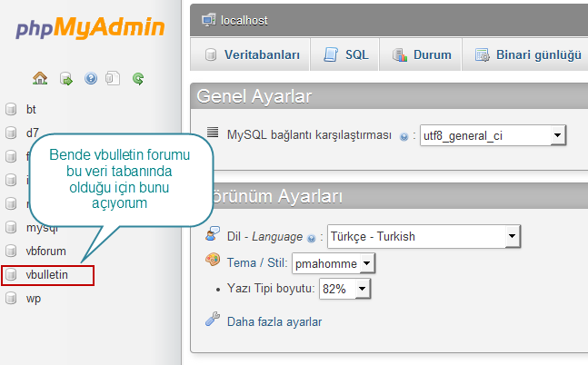
Task: Switch to the SQL tab
Action: 344,54
